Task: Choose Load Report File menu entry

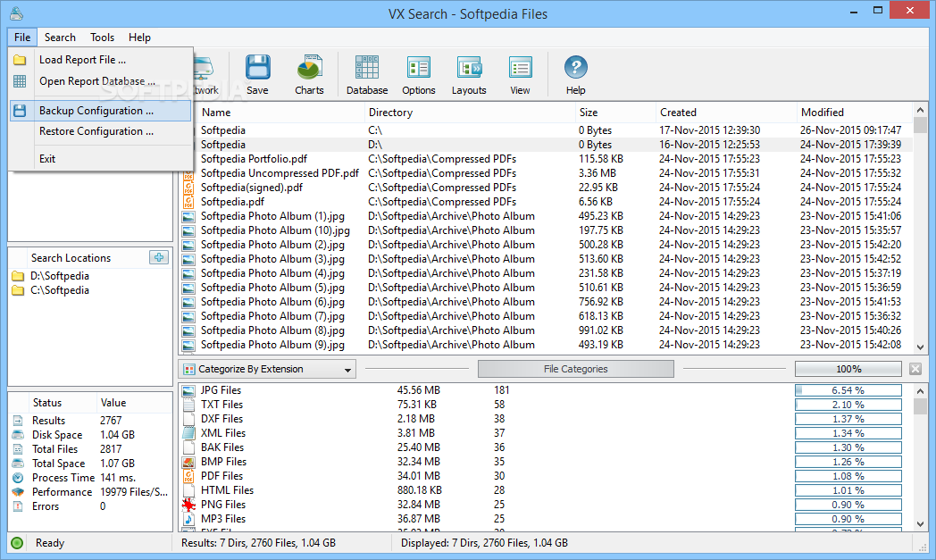Action: click(x=100, y=60)
